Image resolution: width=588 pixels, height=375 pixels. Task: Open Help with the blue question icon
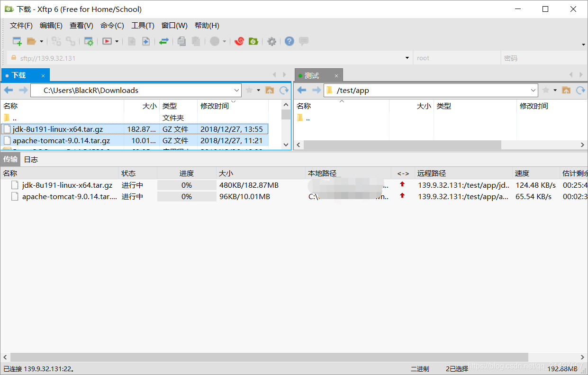coord(289,41)
